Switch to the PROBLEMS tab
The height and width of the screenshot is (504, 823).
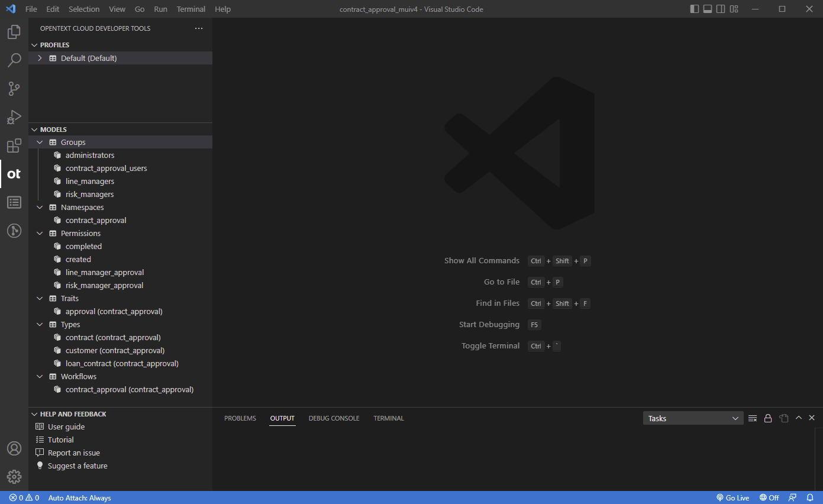(x=240, y=418)
